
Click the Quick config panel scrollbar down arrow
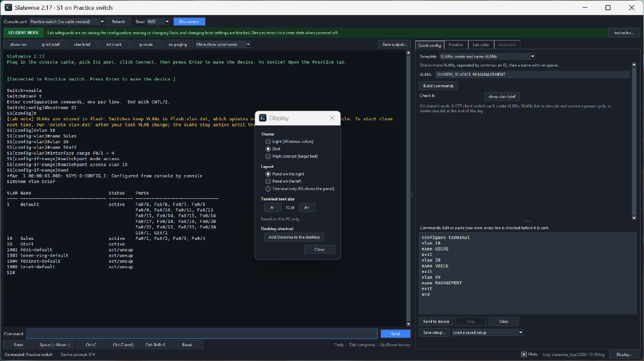[634, 218]
